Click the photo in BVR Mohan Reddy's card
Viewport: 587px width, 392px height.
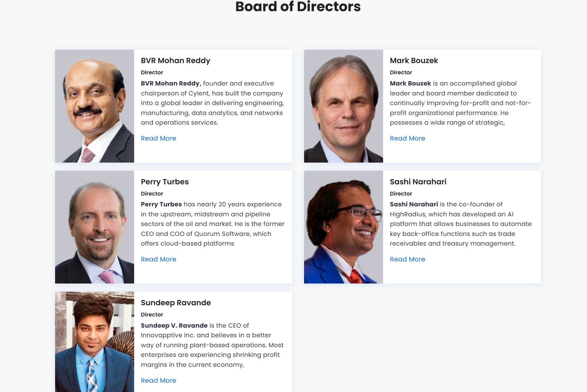tap(95, 106)
